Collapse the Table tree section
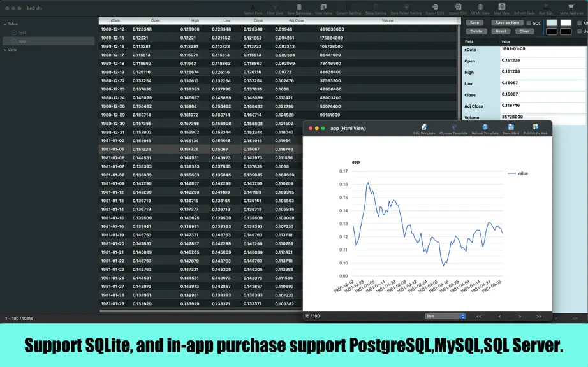This screenshot has width=588, height=367. tap(5, 24)
